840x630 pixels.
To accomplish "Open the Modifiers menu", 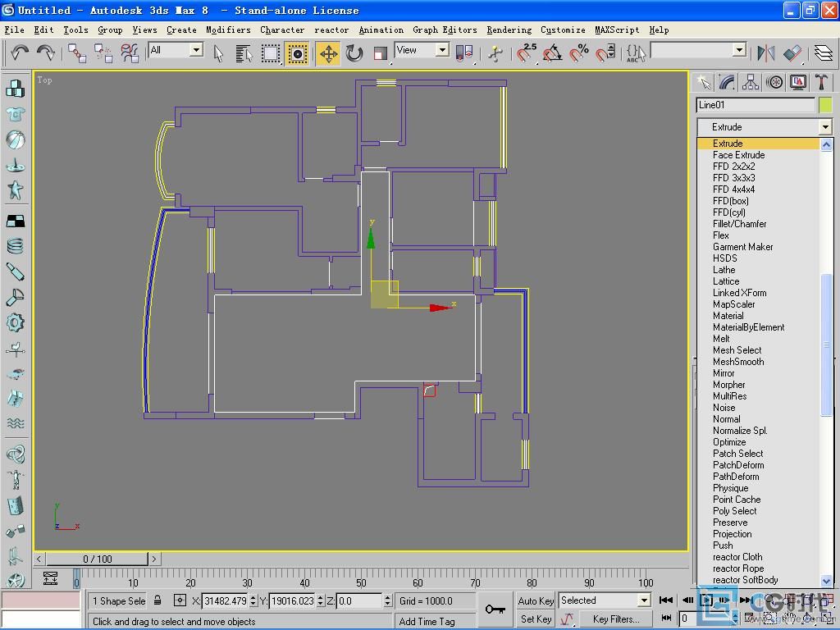I will coord(228,30).
